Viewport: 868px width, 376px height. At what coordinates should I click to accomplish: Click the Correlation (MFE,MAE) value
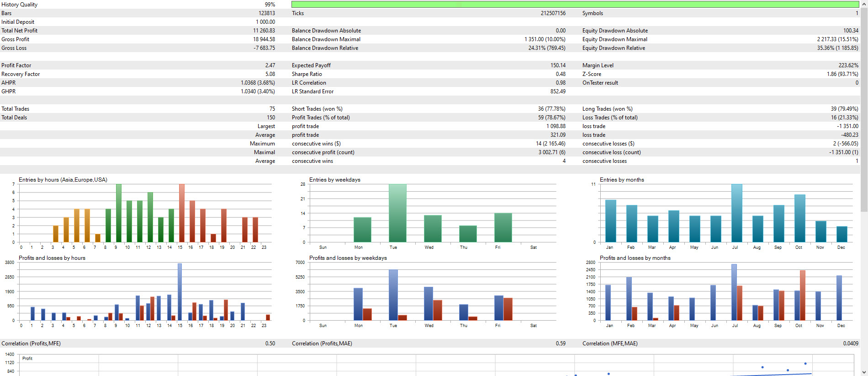coord(851,344)
